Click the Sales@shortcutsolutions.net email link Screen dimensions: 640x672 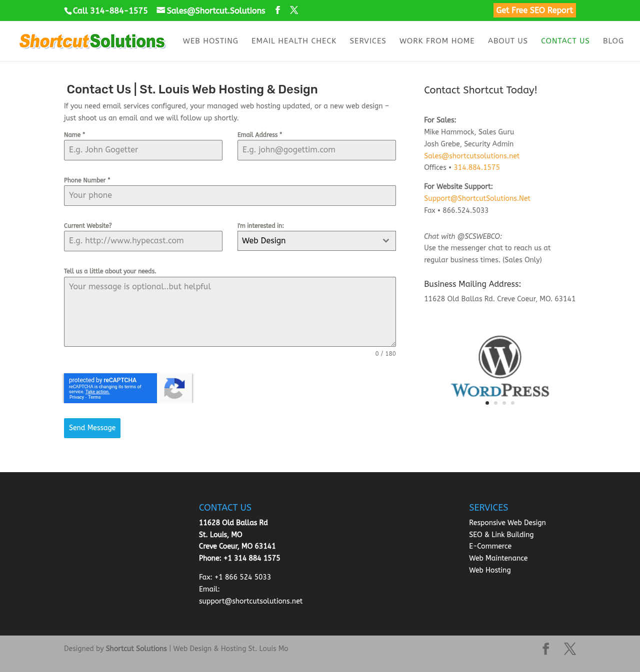[471, 156]
